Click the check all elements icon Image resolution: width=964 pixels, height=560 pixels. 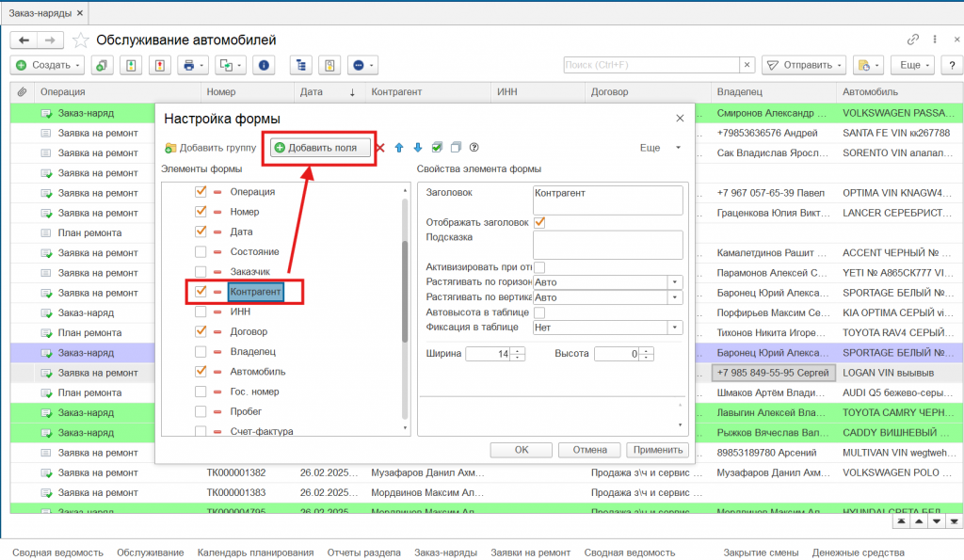pos(437,148)
